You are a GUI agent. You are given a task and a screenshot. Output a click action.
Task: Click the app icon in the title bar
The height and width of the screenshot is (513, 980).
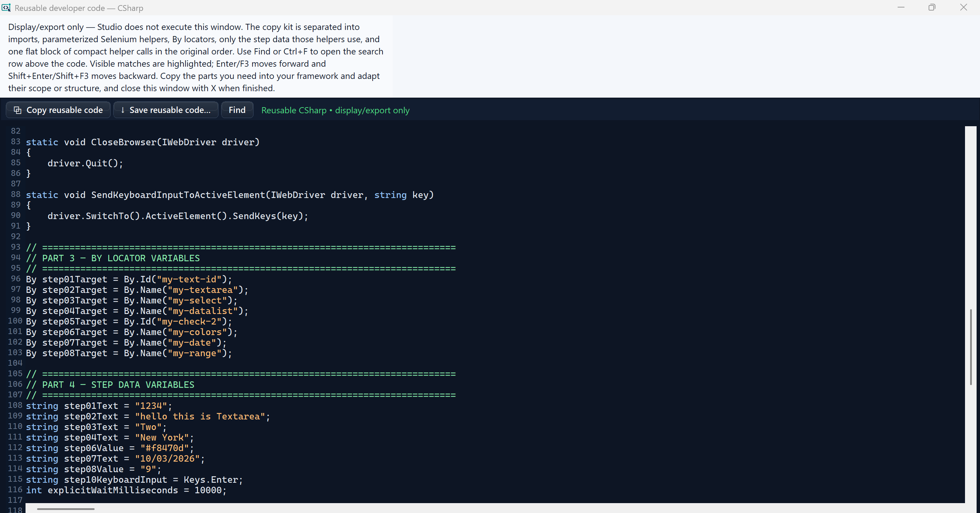[6, 7]
